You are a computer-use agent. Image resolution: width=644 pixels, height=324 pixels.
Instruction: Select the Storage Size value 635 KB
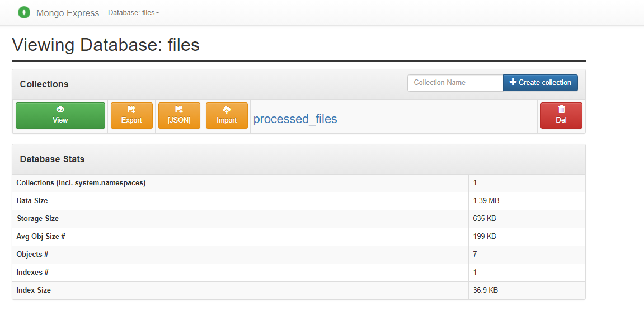(484, 218)
